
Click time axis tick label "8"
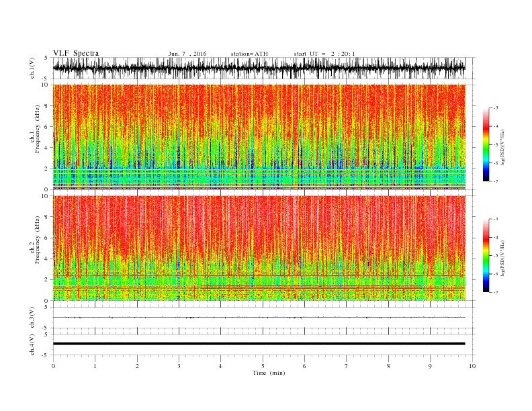388,366
